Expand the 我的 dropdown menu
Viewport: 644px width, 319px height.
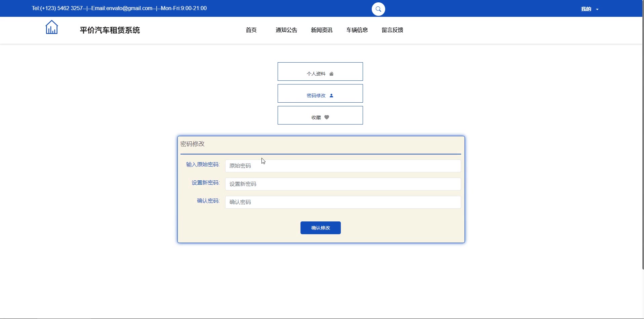(590, 9)
